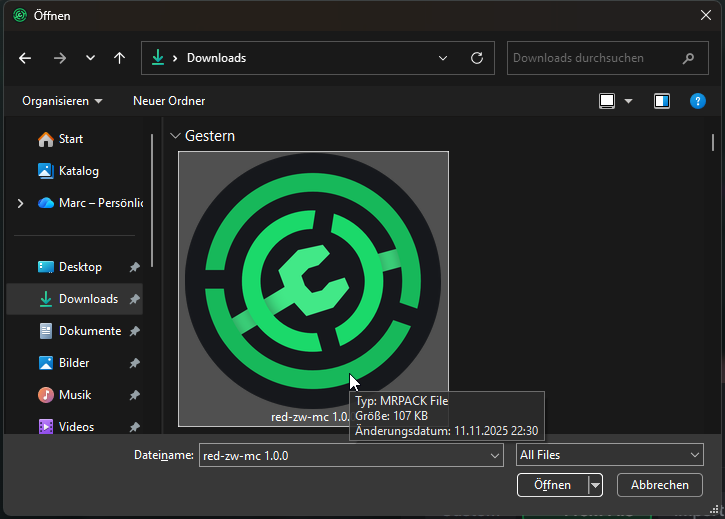
Task: Navigate up one folder level
Action: (x=119, y=58)
